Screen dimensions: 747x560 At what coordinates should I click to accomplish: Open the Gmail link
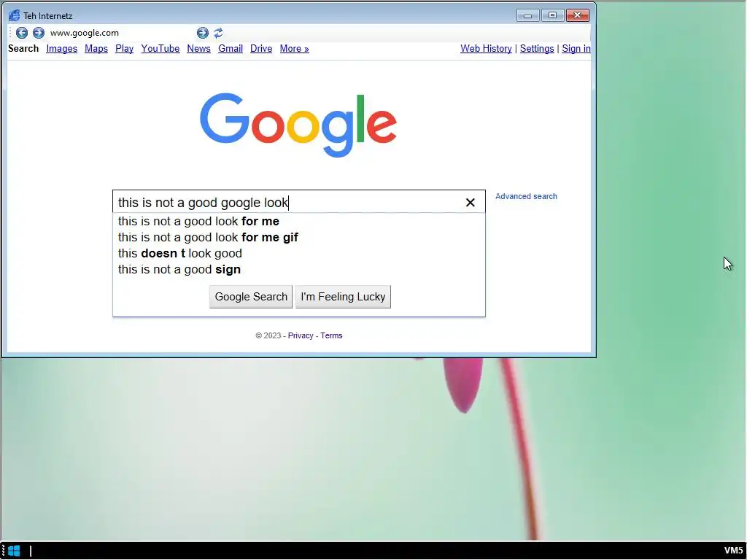(231, 49)
